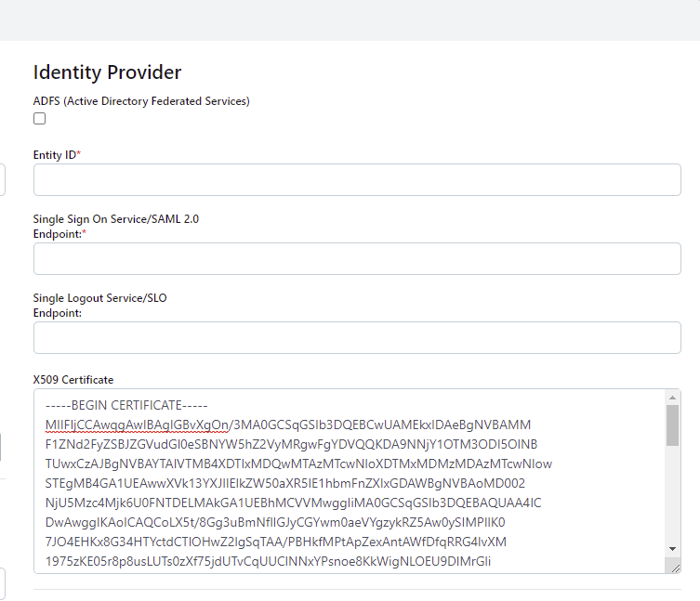Click the certificate scrollbar up arrow
Image resolution: width=700 pixels, height=601 pixels.
coord(672,398)
